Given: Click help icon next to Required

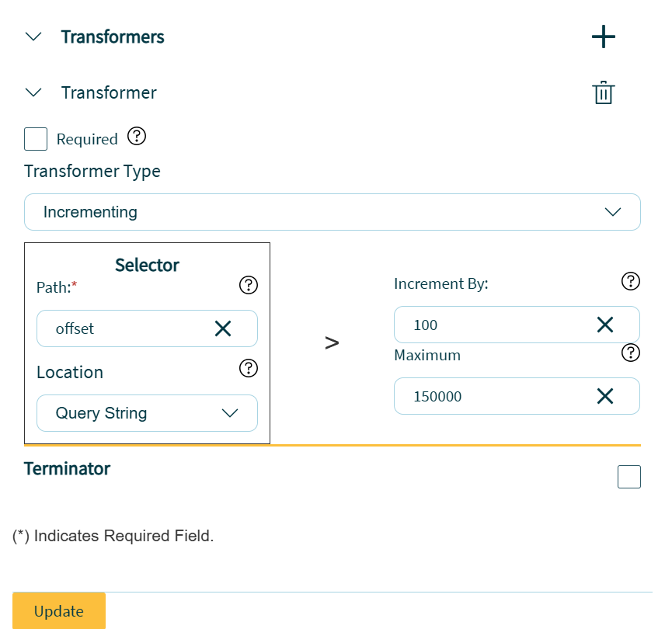Looking at the screenshot, I should coord(137,137).
